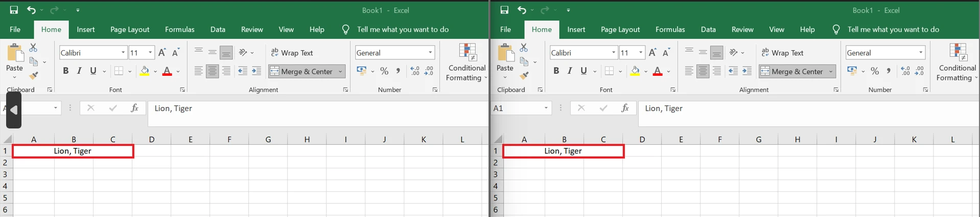Image resolution: width=980 pixels, height=217 pixels.
Task: Toggle Wrap Text in the left window
Action: coord(292,53)
